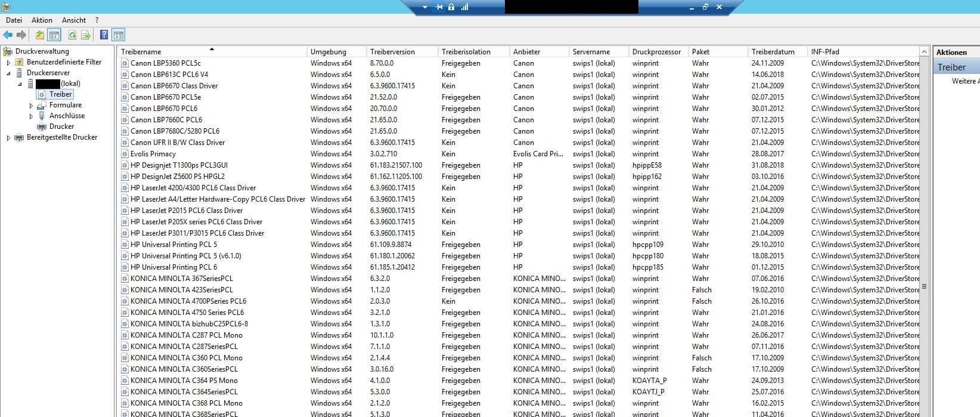
Task: Select the Canon LBP613C PCL6 V4 driver row
Action: tap(519, 75)
